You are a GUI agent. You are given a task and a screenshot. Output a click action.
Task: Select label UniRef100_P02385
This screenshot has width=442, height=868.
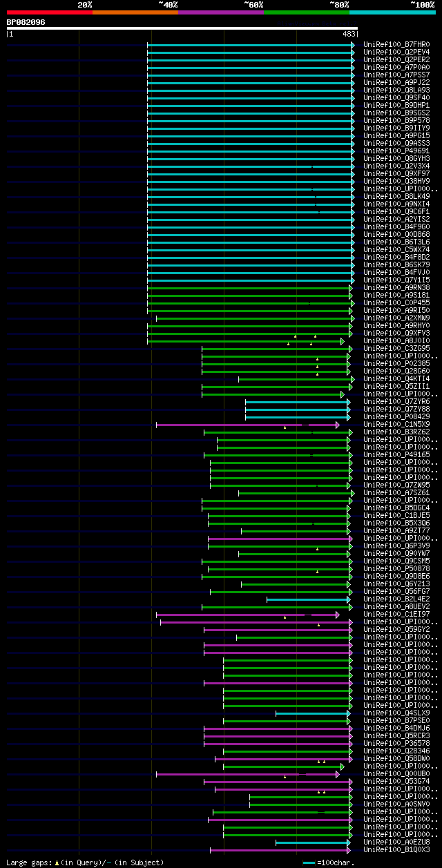[x=396, y=363]
